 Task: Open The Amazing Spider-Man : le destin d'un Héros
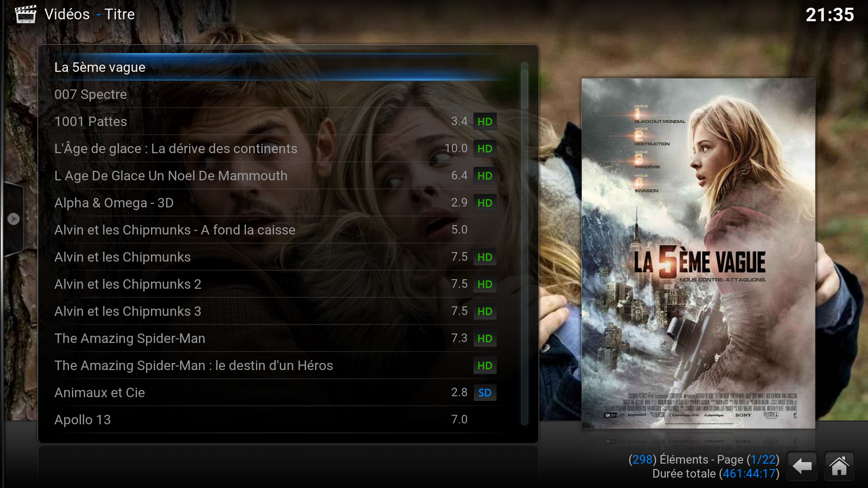pos(280,366)
